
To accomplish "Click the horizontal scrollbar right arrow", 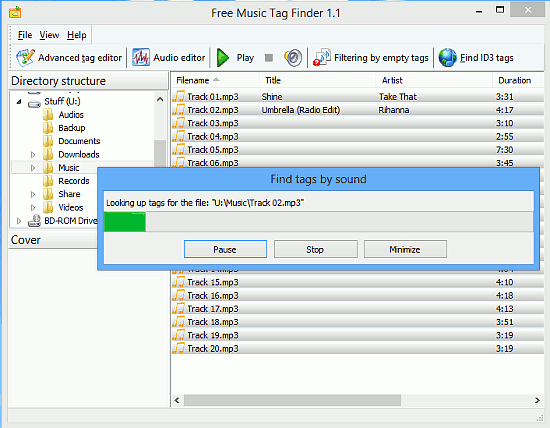I will tap(537, 400).
